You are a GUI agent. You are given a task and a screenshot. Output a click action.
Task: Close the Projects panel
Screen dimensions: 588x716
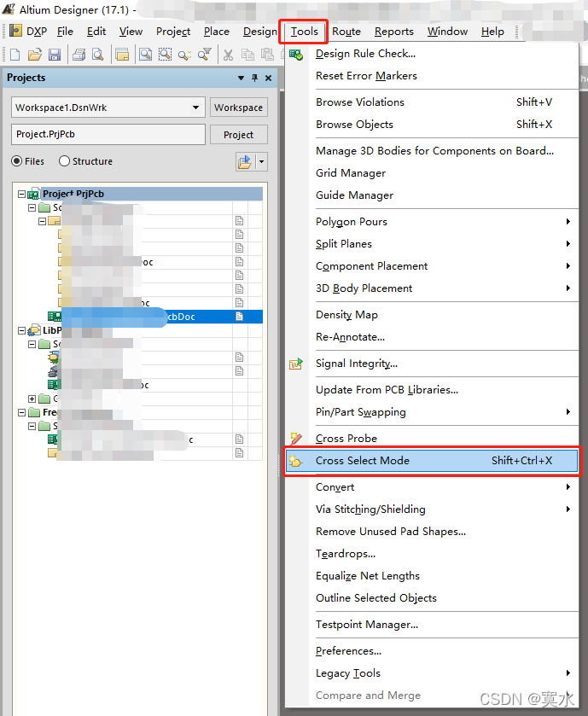tap(269, 78)
